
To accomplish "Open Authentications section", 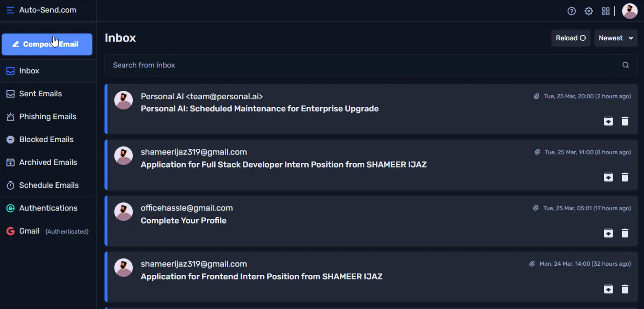I will pos(48,208).
